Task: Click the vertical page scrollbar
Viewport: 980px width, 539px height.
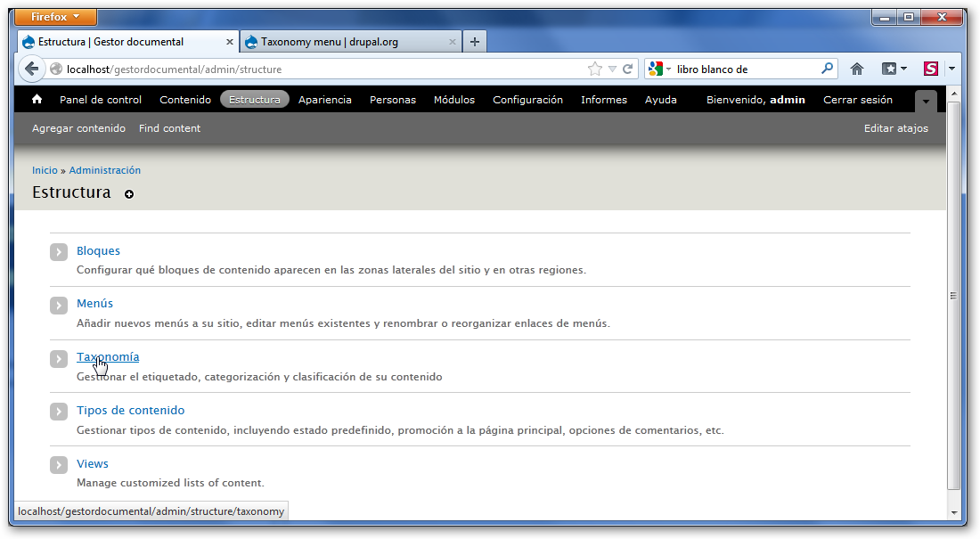Action: (953, 295)
